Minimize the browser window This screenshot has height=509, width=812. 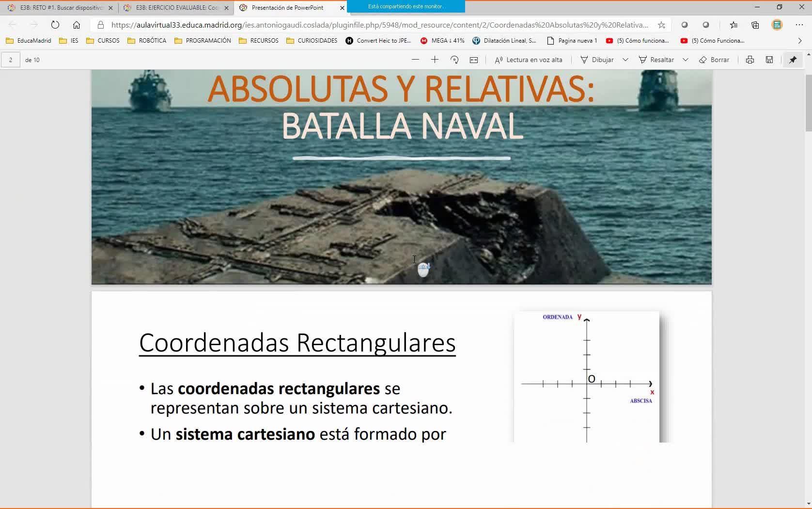757,7
